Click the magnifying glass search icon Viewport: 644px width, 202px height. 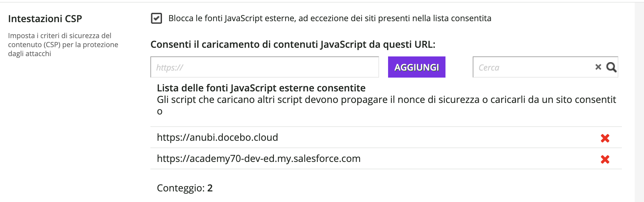coord(611,67)
